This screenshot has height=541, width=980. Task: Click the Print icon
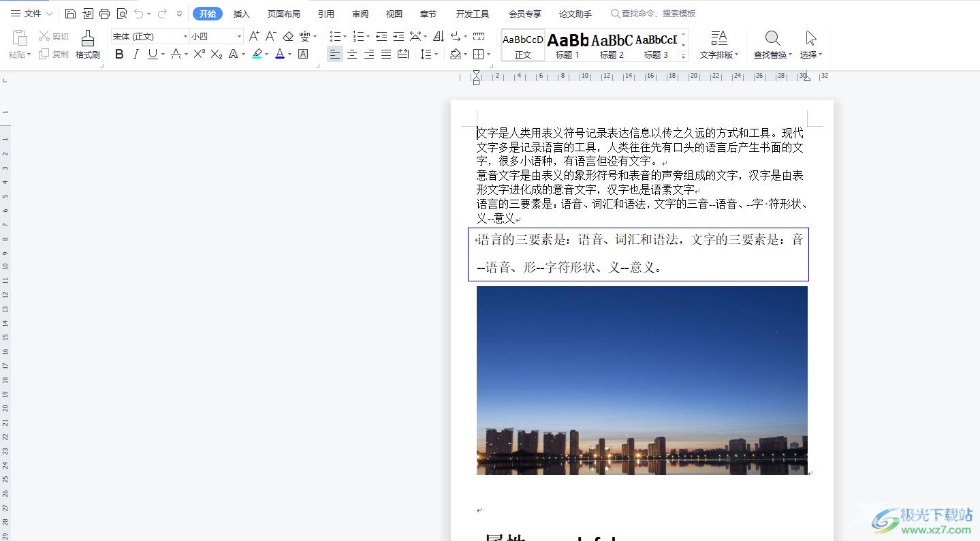pyautogui.click(x=104, y=14)
